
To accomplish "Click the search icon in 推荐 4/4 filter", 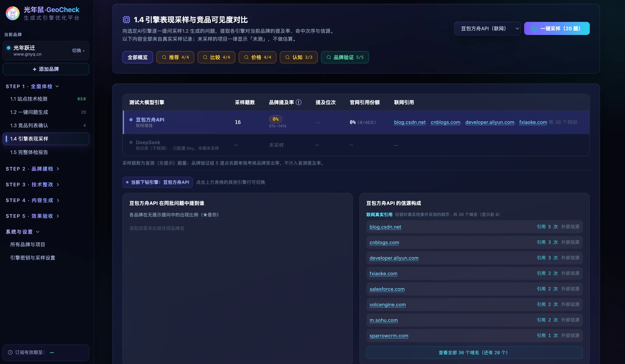I will [164, 57].
